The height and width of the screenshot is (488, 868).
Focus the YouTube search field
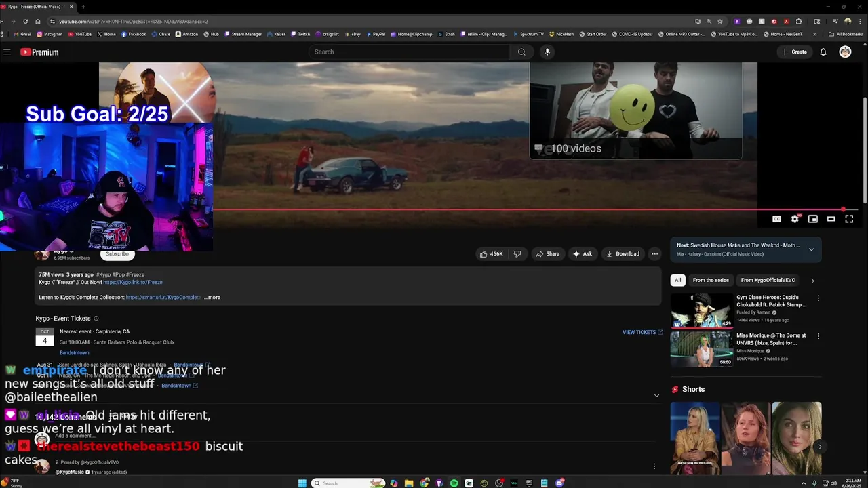pyautogui.click(x=410, y=52)
